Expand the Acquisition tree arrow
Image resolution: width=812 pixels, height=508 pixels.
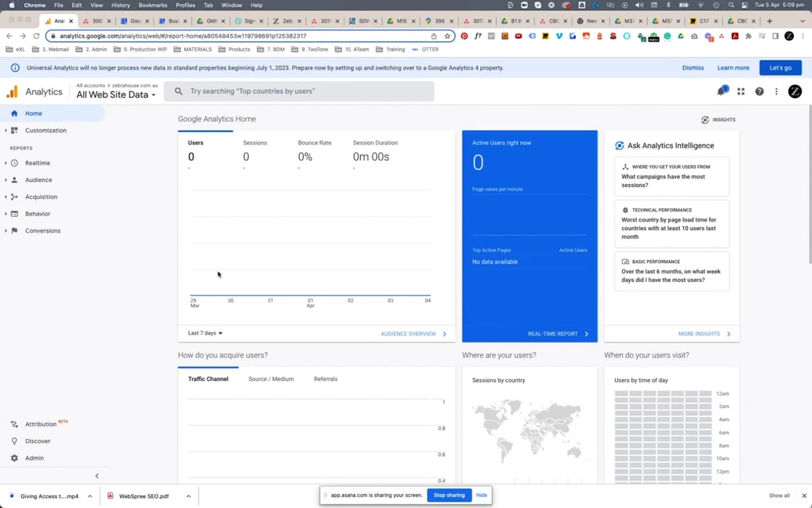coord(6,197)
